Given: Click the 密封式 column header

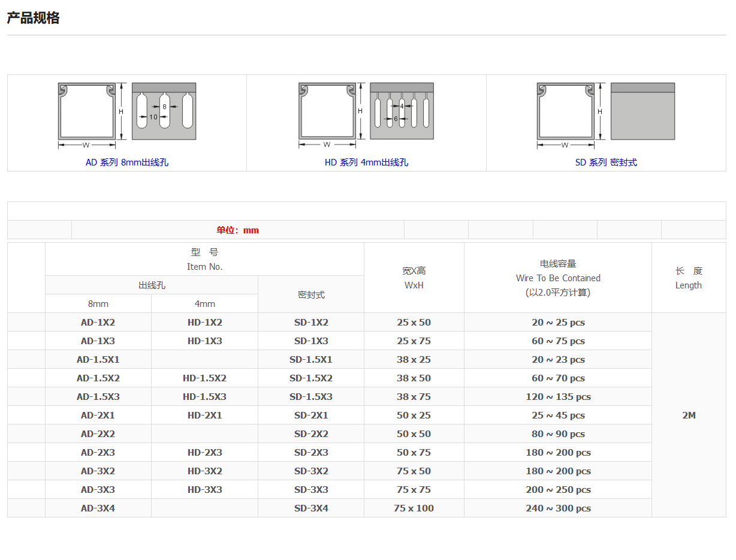Looking at the screenshot, I should click(311, 295).
